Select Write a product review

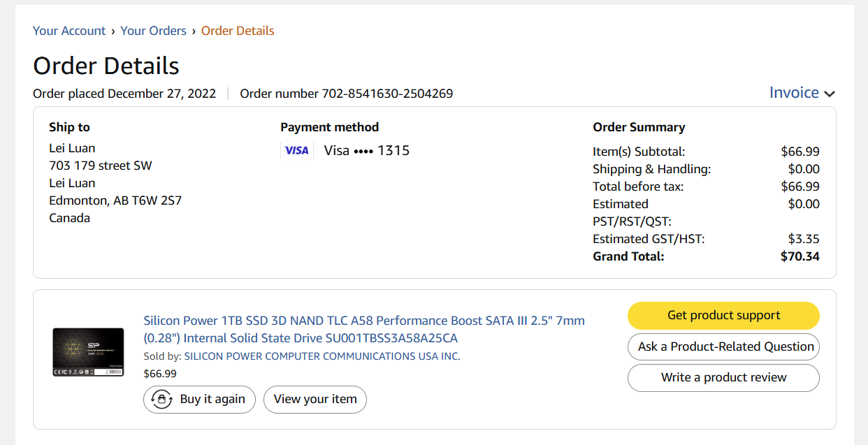point(723,377)
